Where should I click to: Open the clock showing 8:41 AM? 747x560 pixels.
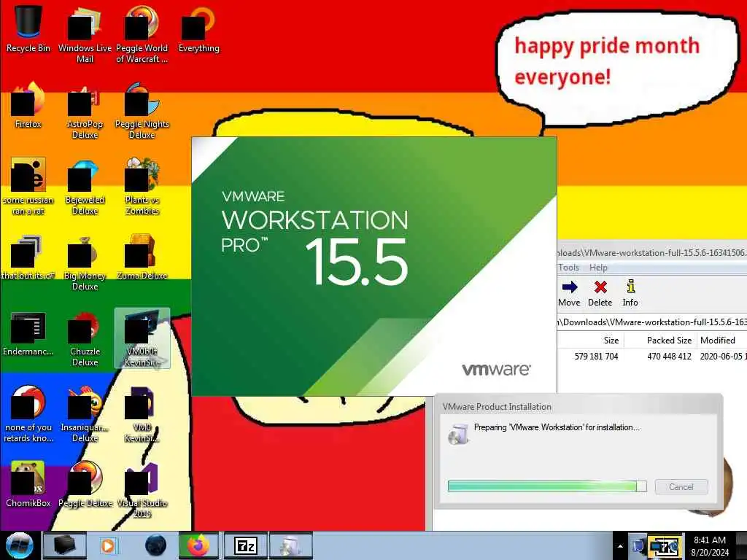tap(710, 546)
